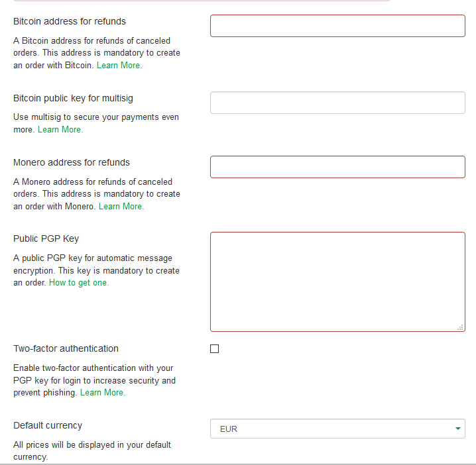Open Learn More link about two-factor authentication
The image size is (476, 465).
tap(103, 393)
